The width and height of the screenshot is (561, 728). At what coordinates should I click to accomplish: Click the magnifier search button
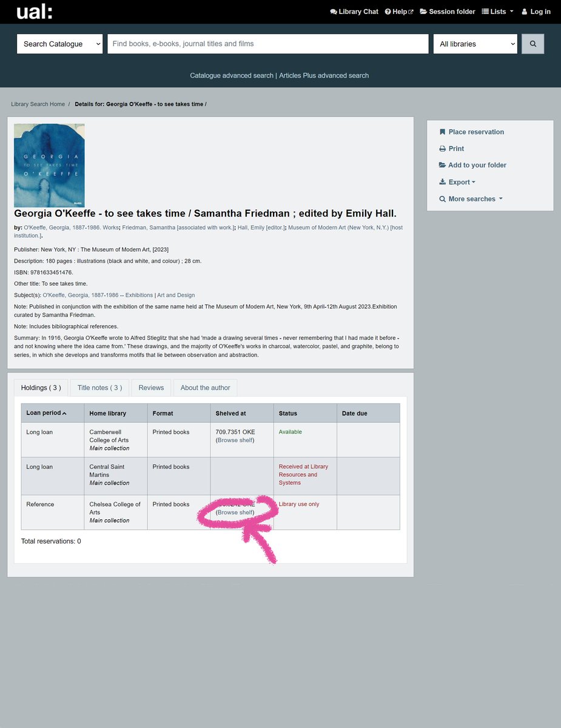pyautogui.click(x=533, y=44)
